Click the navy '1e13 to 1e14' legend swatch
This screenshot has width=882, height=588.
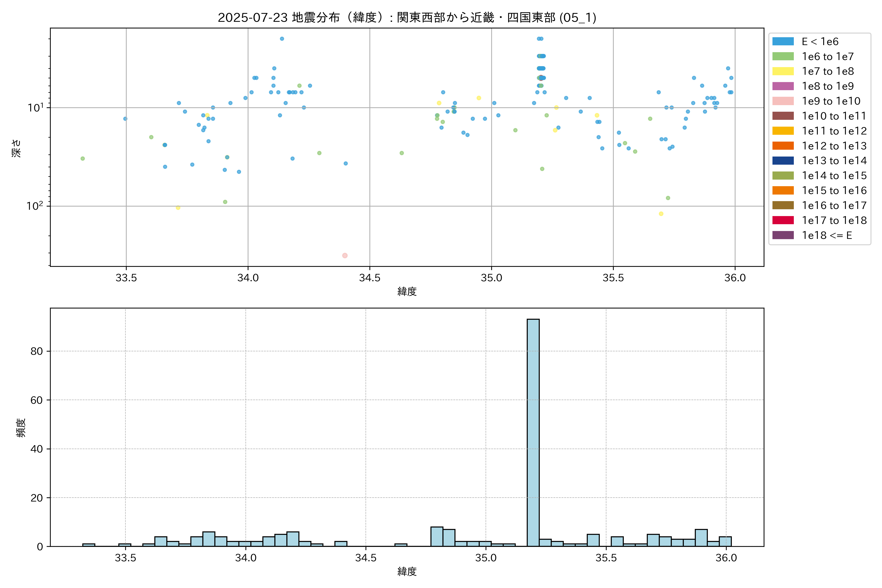coord(783,160)
